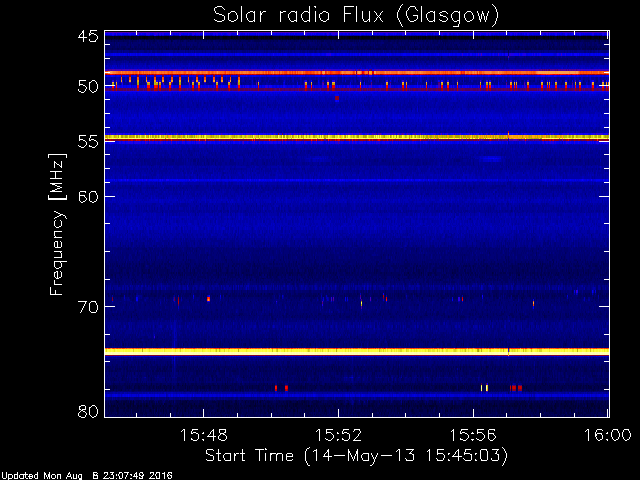The image size is (640, 480).
Task: Click the yellow emission line at 55 MHz
Action: 357,138
